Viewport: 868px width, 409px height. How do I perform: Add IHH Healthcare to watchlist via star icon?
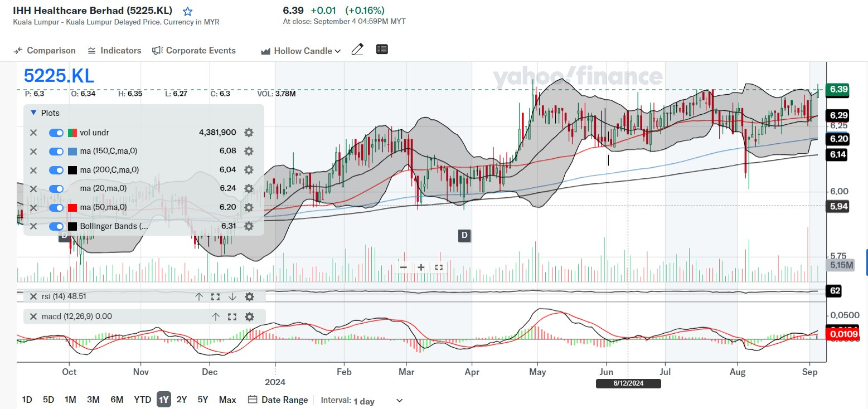click(x=188, y=11)
